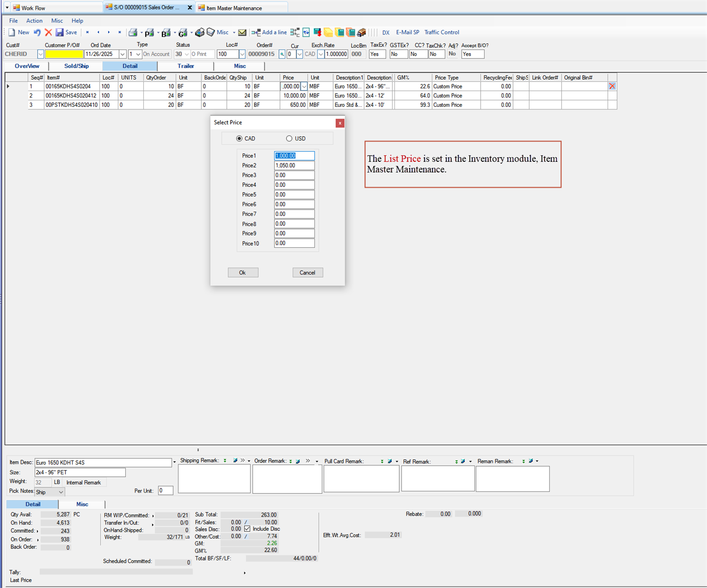Select the New record icon
Viewport: 707px width, 588px height.
point(19,32)
